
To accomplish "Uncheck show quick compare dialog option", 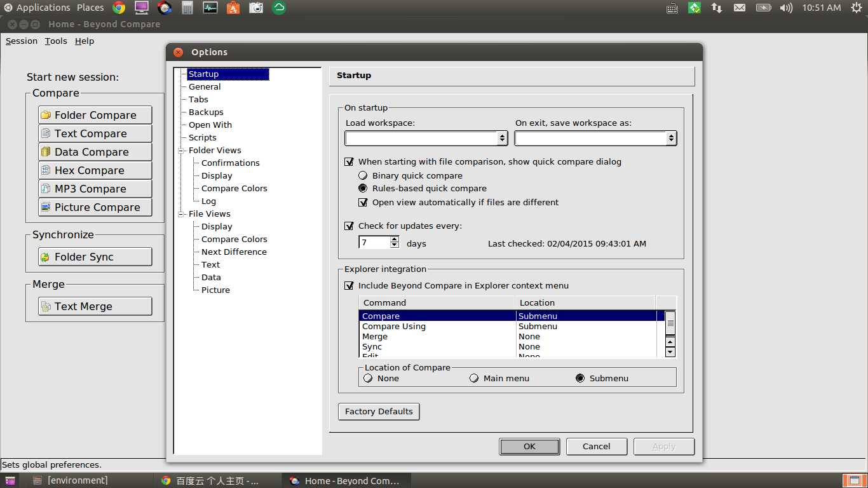I will pos(349,162).
